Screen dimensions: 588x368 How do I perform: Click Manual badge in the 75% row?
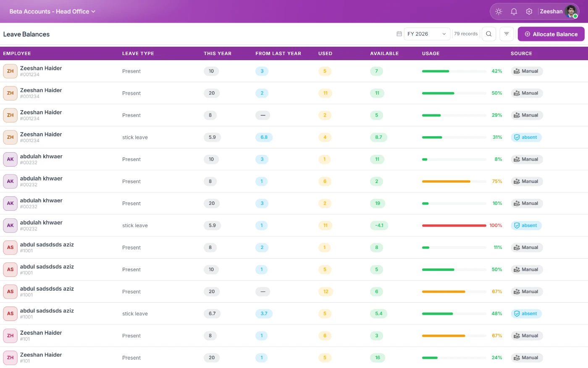(527, 181)
